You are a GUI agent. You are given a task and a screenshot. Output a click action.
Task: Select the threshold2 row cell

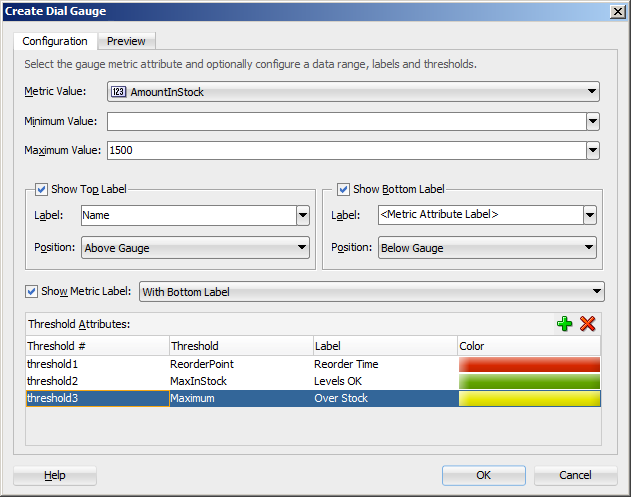tap(97, 381)
